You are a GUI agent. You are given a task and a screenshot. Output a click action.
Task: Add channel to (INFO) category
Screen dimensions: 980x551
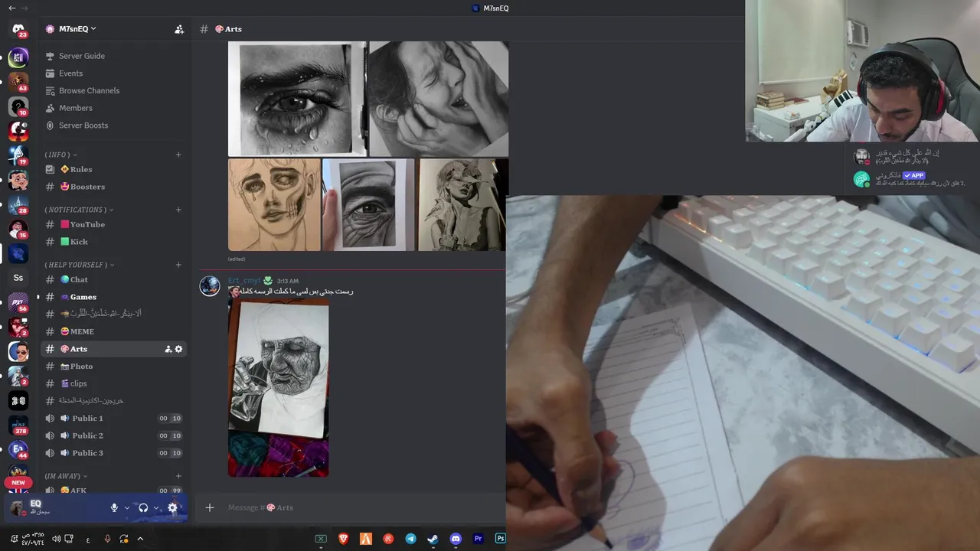178,155
